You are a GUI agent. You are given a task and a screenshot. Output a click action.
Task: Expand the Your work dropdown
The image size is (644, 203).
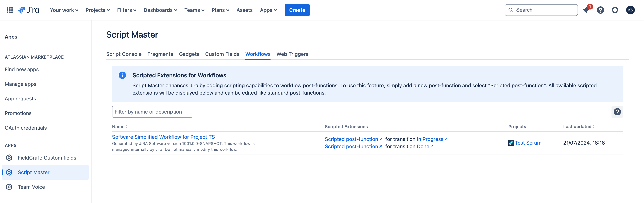64,10
